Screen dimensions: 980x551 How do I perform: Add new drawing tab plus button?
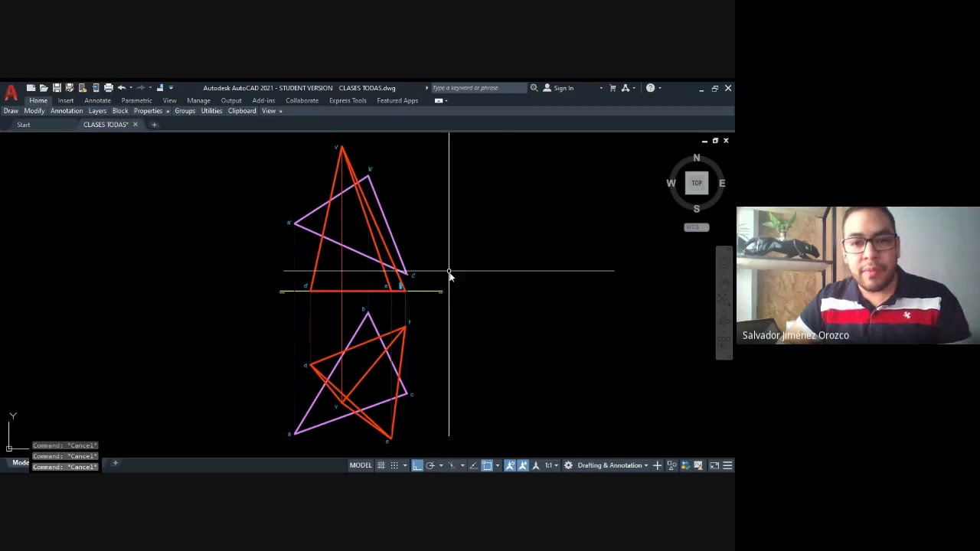154,125
